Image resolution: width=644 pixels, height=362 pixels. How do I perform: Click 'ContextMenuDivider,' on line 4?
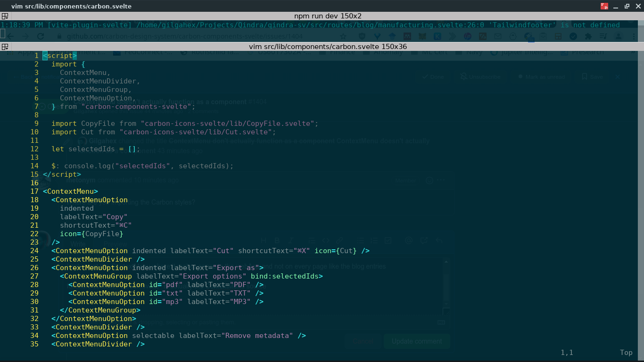point(100,81)
